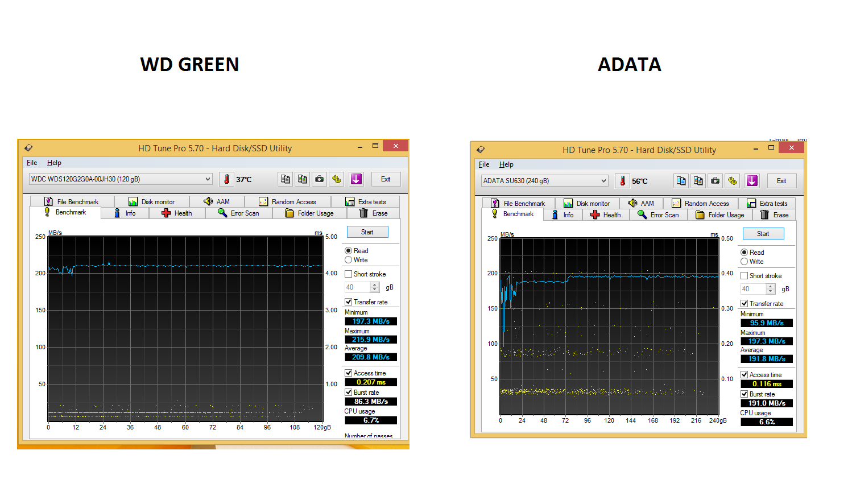
Task: Click HD Tune app icon in ADATA title bar
Action: coord(481,150)
